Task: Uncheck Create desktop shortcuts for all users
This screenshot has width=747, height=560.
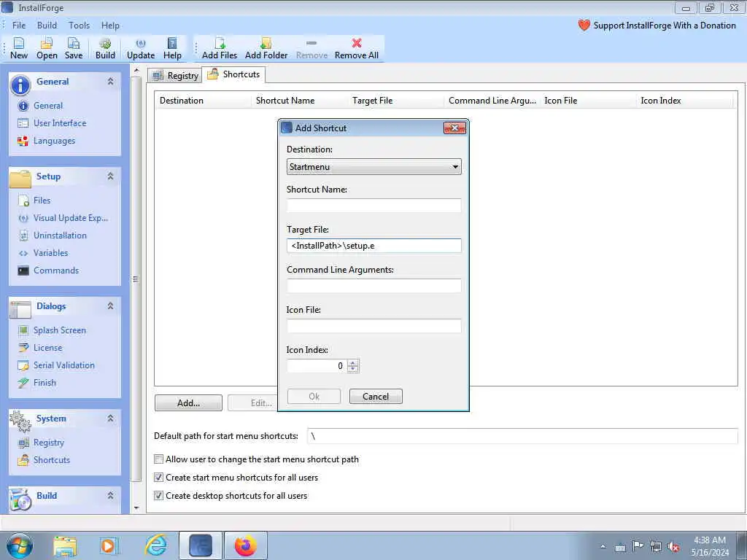Action: click(158, 496)
